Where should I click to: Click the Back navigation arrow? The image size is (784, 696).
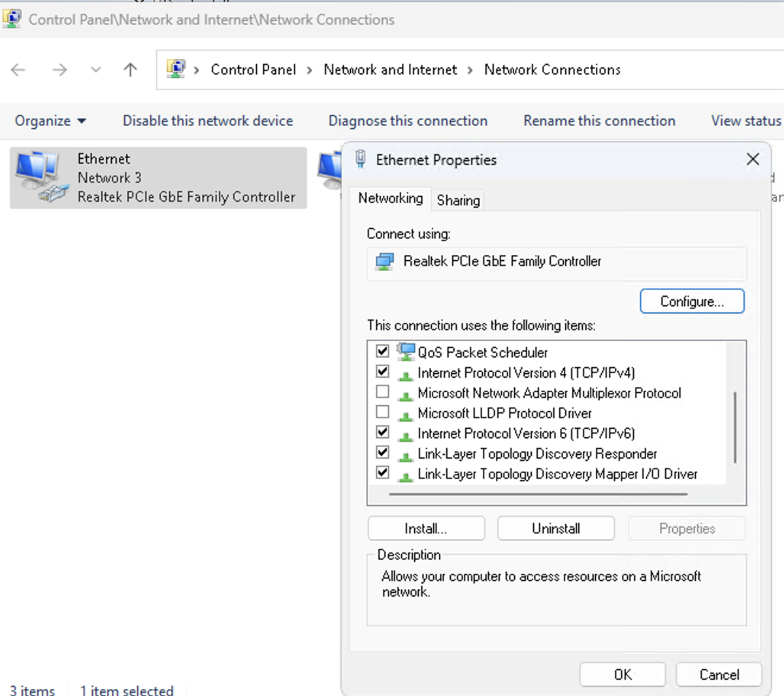18,70
